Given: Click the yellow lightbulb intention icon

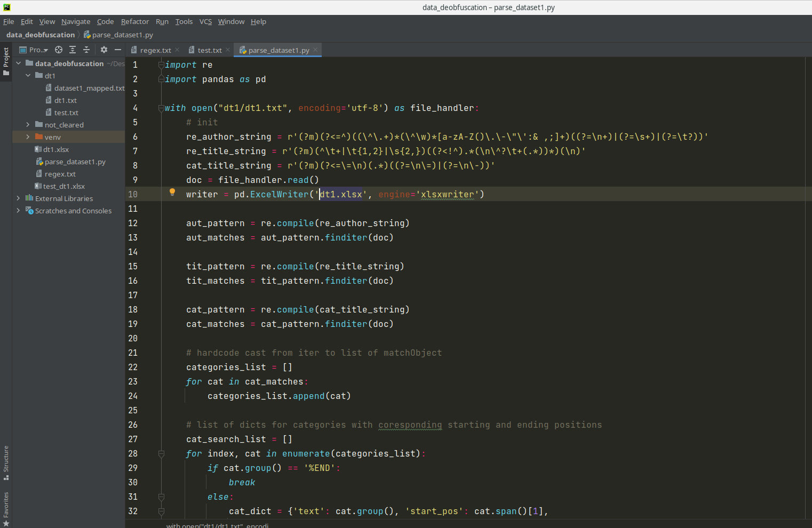Looking at the screenshot, I should [x=172, y=192].
